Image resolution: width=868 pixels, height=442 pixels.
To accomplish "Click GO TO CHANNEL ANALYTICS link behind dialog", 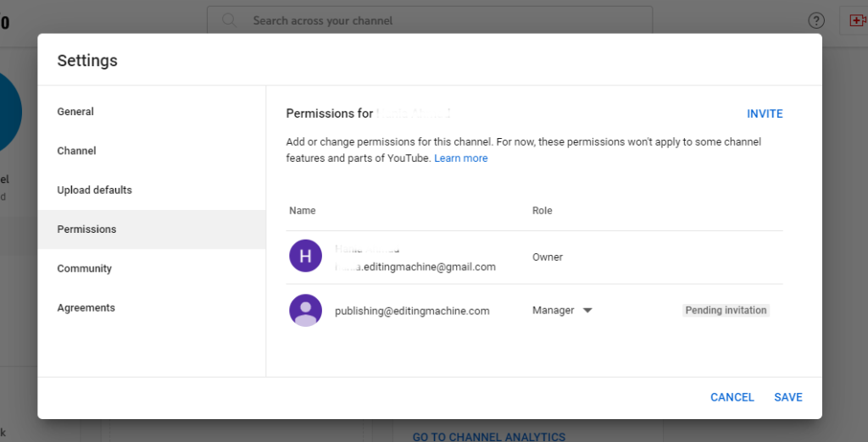I will [x=489, y=437].
